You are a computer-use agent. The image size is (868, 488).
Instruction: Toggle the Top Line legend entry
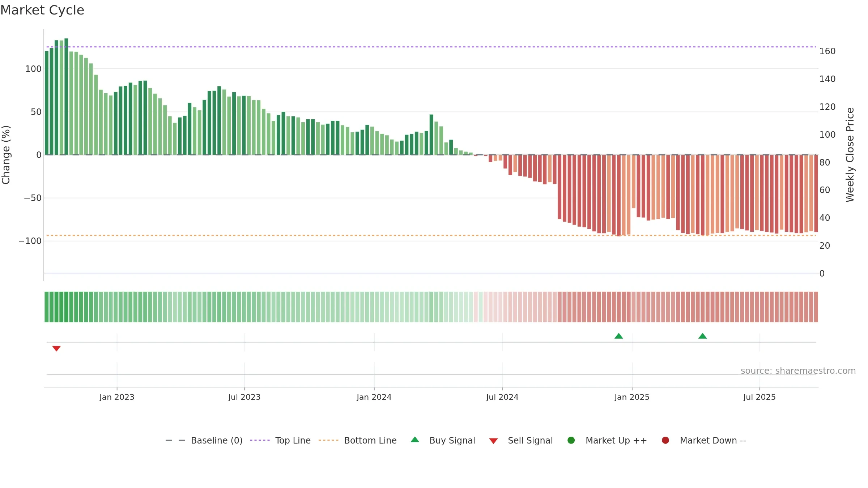(280, 440)
